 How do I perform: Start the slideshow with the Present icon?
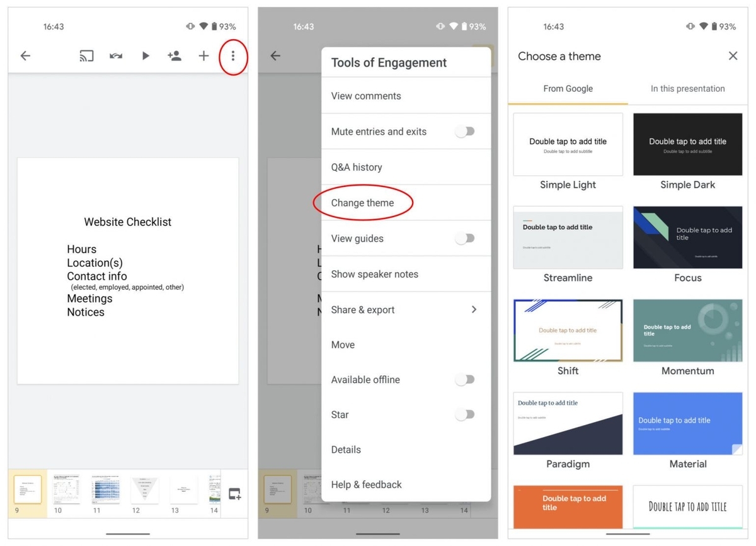pos(145,55)
